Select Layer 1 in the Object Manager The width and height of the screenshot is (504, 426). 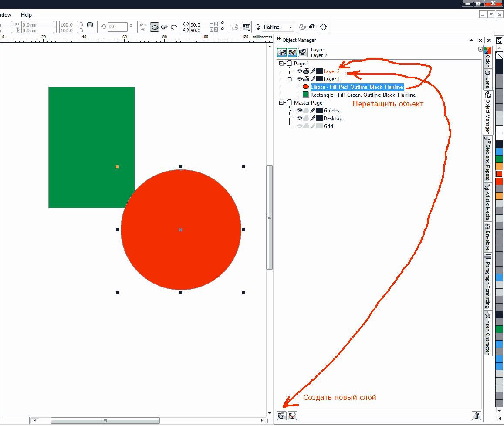331,79
